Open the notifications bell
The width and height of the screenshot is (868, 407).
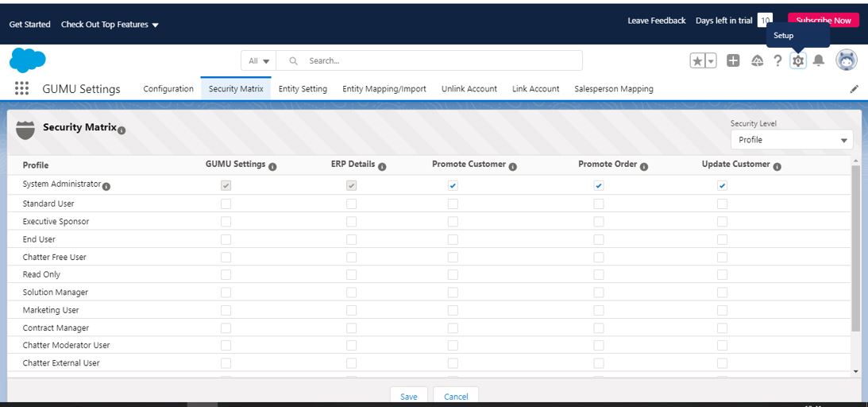(819, 61)
